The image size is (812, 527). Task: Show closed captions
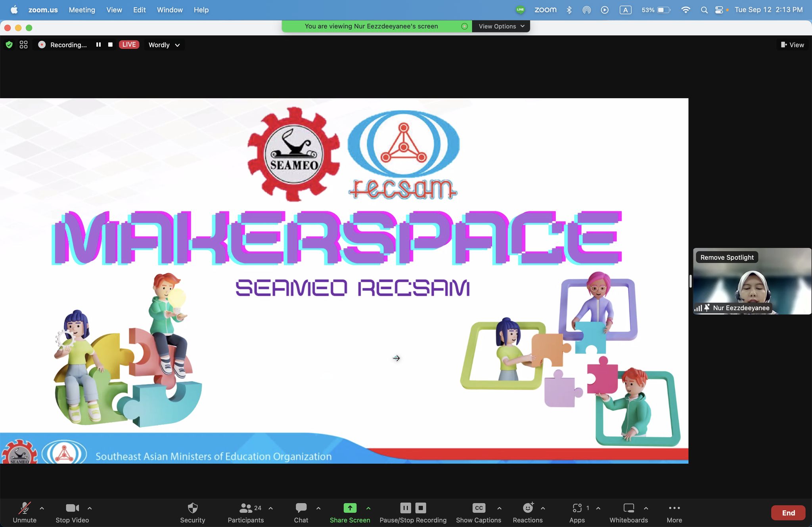pyautogui.click(x=479, y=513)
